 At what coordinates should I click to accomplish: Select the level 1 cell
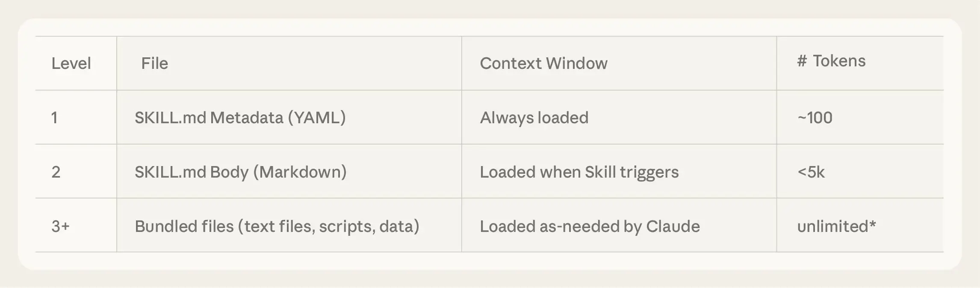pyautogui.click(x=54, y=118)
